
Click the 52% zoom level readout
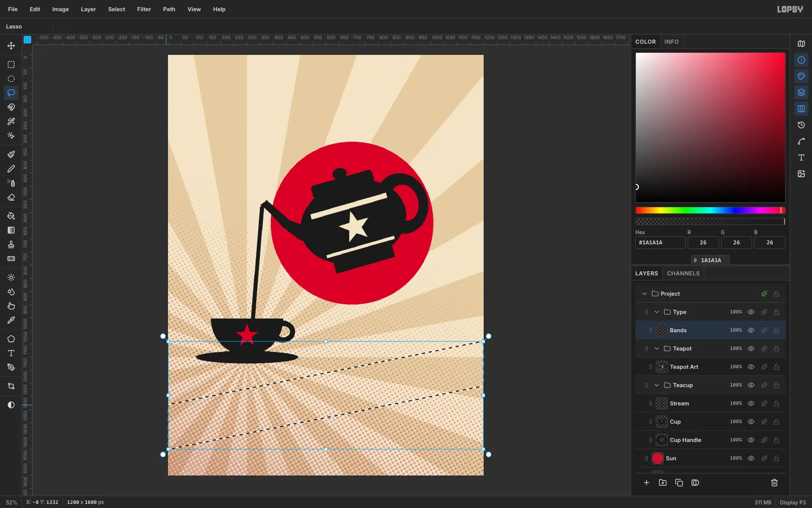click(x=12, y=502)
